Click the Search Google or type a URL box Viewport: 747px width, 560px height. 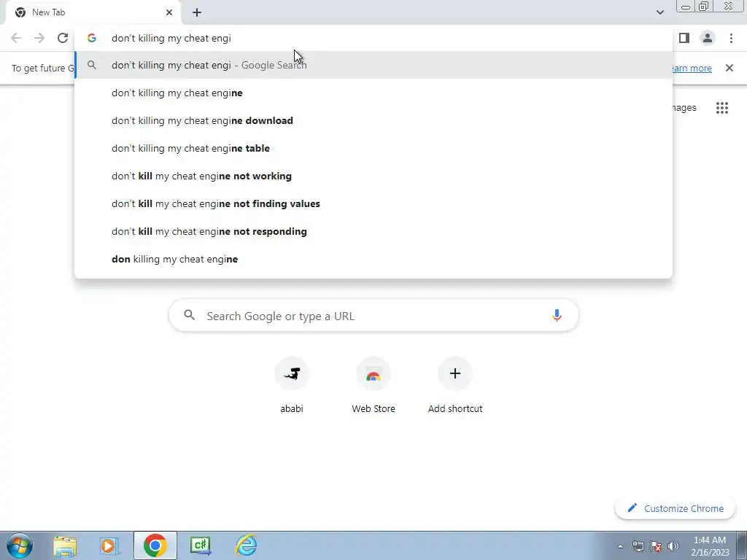point(373,315)
